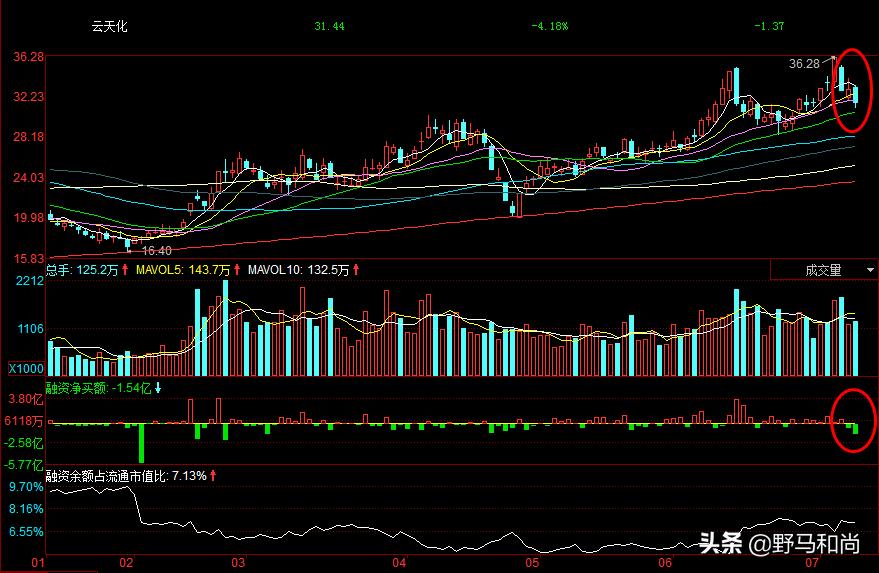Click the up arrow beside 融资余额占流通市值比
This screenshot has width=879, height=573.
point(213,476)
